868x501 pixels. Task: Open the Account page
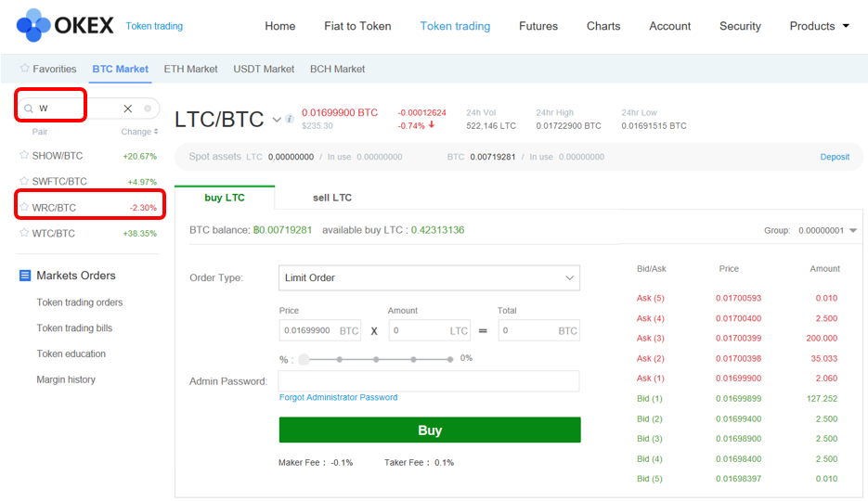click(670, 26)
